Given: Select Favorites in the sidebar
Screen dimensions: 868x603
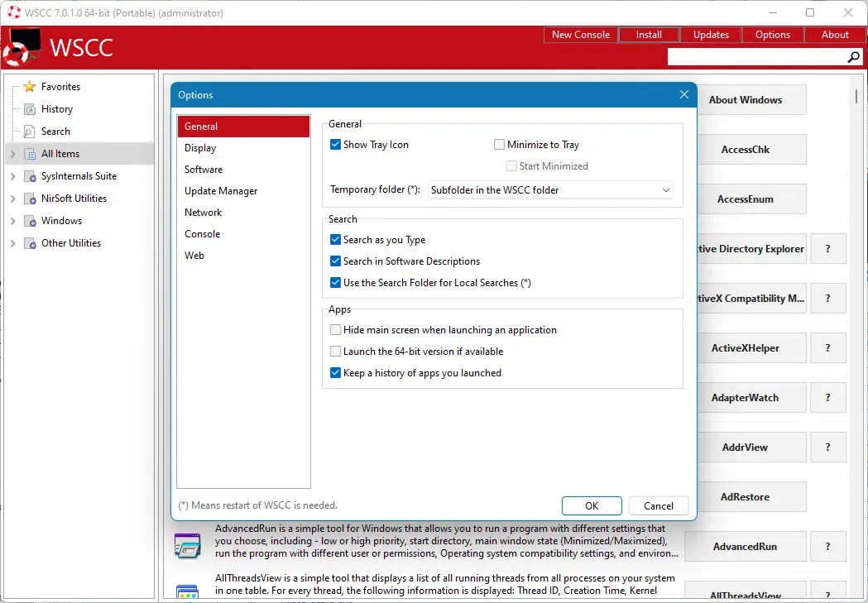Looking at the screenshot, I should tap(60, 86).
